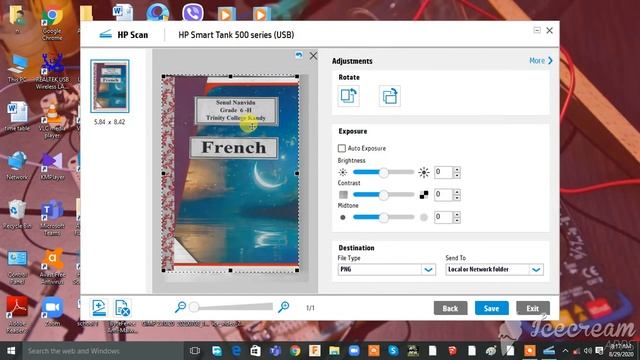The image size is (640, 360).
Task: Open the Send To dropdown
Action: tap(494, 269)
